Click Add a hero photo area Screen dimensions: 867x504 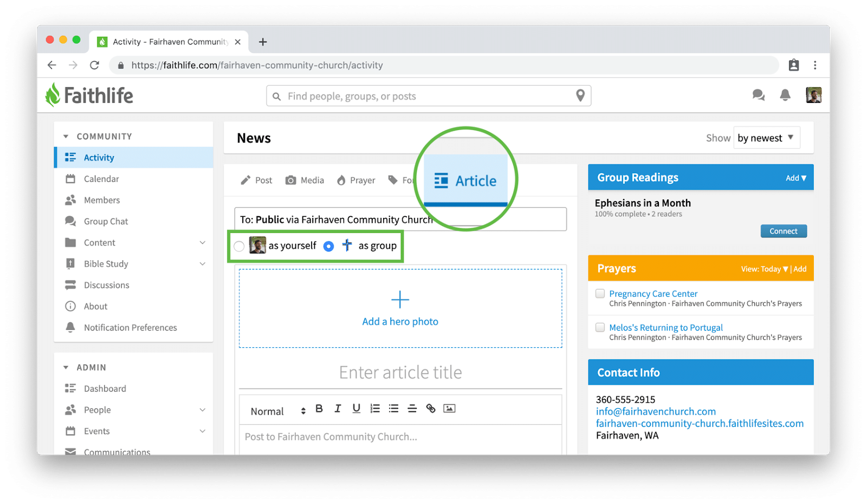[x=400, y=308]
